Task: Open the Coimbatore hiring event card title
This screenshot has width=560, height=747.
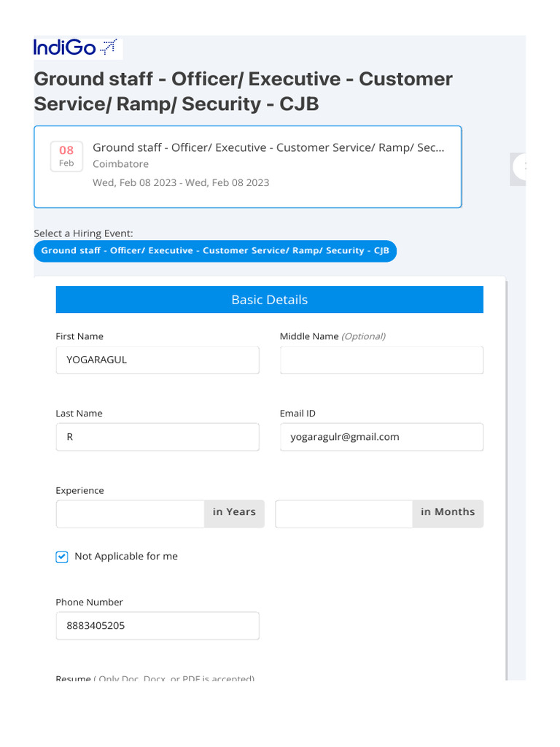Action: [x=268, y=147]
